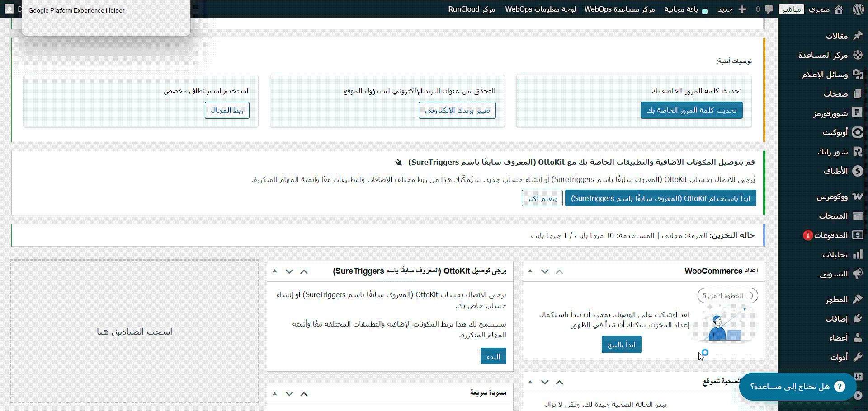Click ابدأ بالبيع start selling button
Screen dimensions: 868x411
[621, 345]
